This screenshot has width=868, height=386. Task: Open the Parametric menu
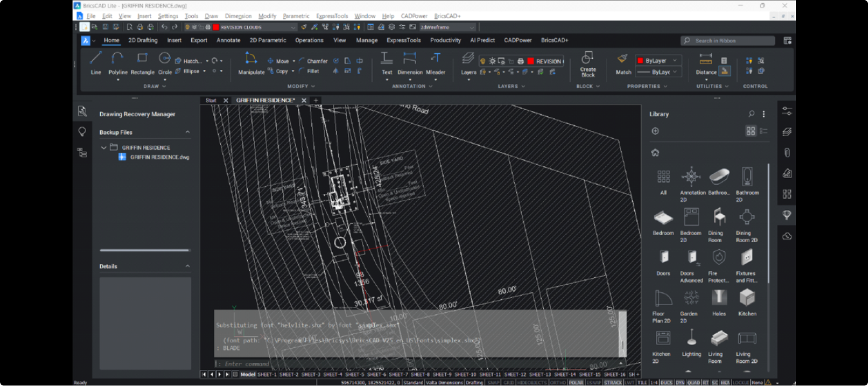[x=295, y=16]
